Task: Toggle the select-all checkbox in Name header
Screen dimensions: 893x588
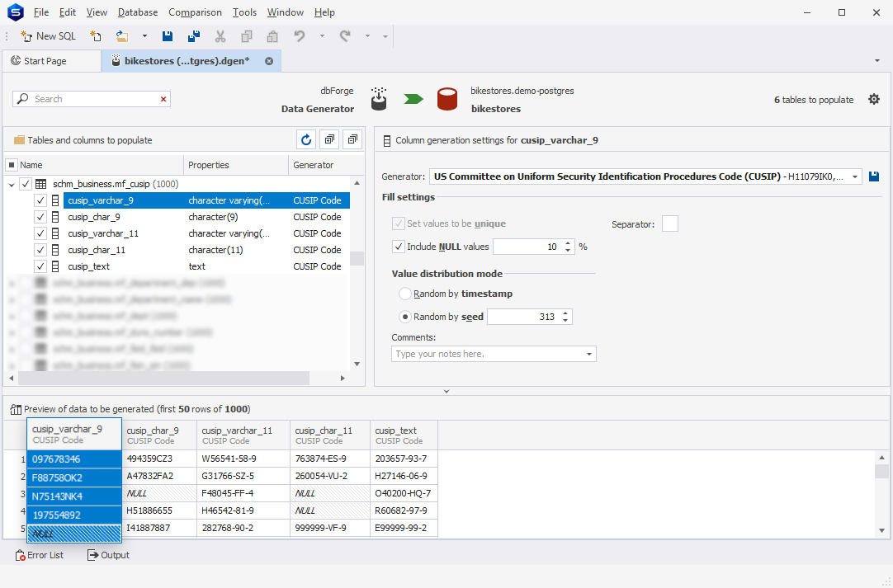Action: 12,165
